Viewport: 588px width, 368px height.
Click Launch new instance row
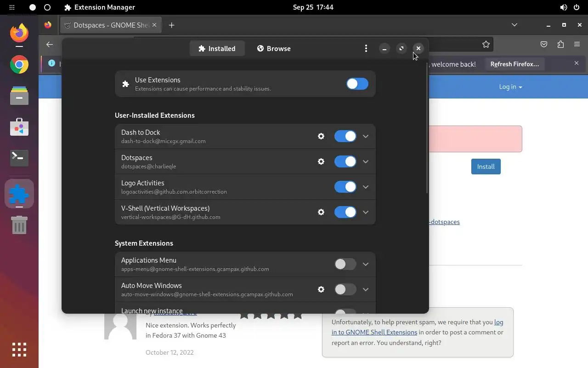245,308
